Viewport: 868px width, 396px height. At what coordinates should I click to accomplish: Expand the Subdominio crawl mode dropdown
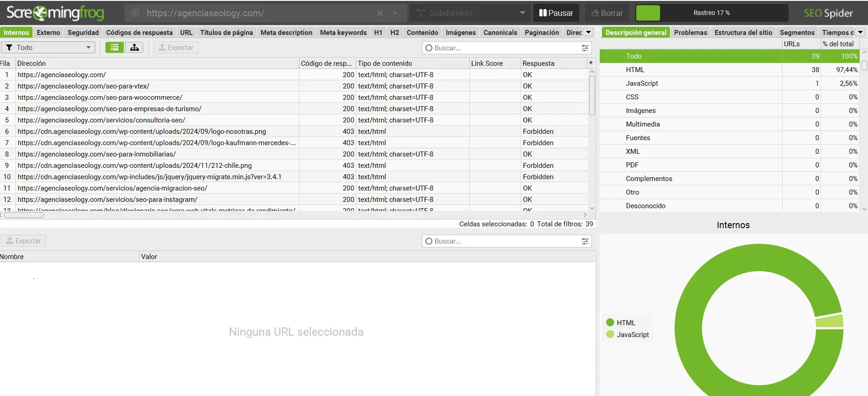coord(522,13)
